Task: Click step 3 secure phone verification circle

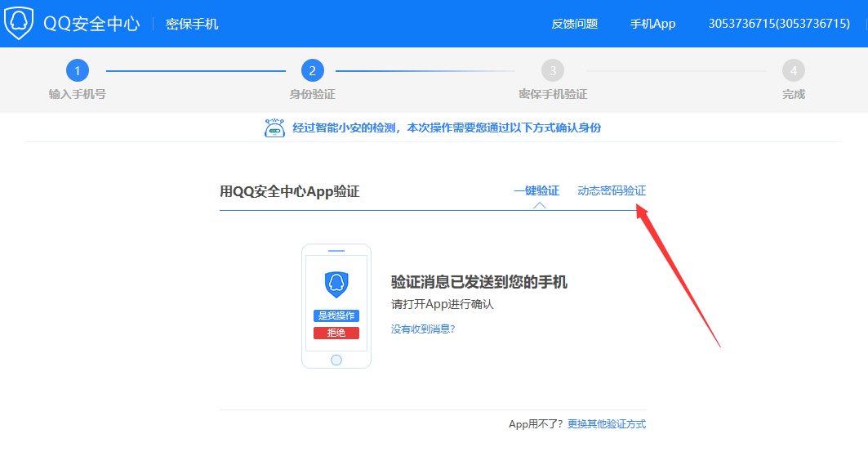Action: 553,70
